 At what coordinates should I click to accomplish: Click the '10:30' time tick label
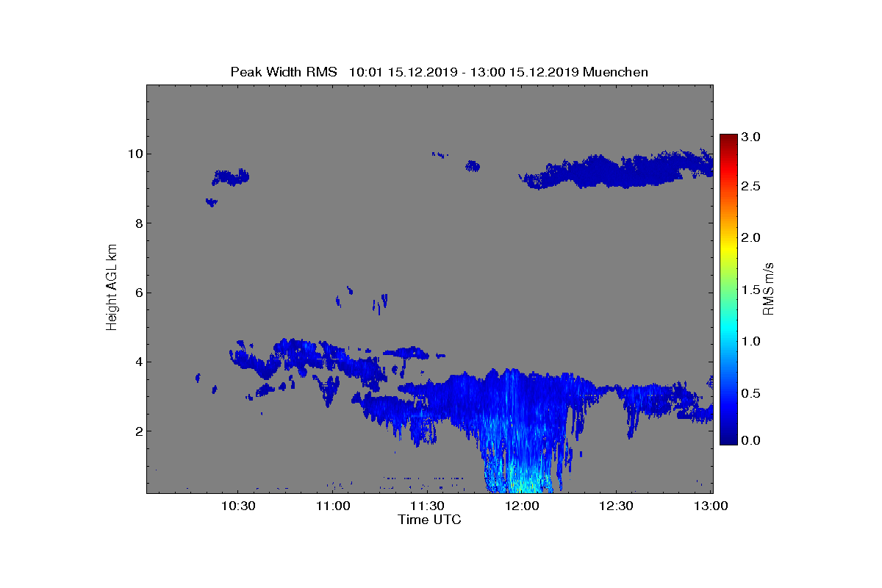tap(238, 506)
